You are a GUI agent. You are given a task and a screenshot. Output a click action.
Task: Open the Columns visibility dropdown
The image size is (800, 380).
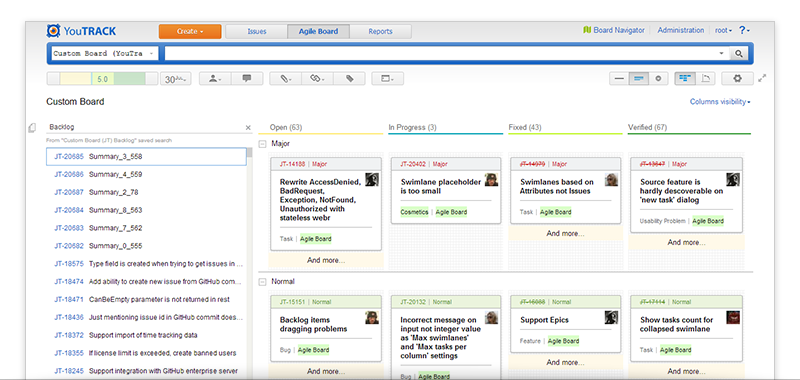coord(720,102)
